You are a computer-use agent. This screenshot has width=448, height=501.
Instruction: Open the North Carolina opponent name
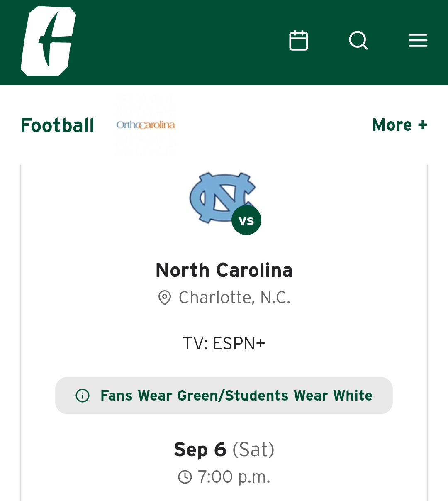point(224,270)
